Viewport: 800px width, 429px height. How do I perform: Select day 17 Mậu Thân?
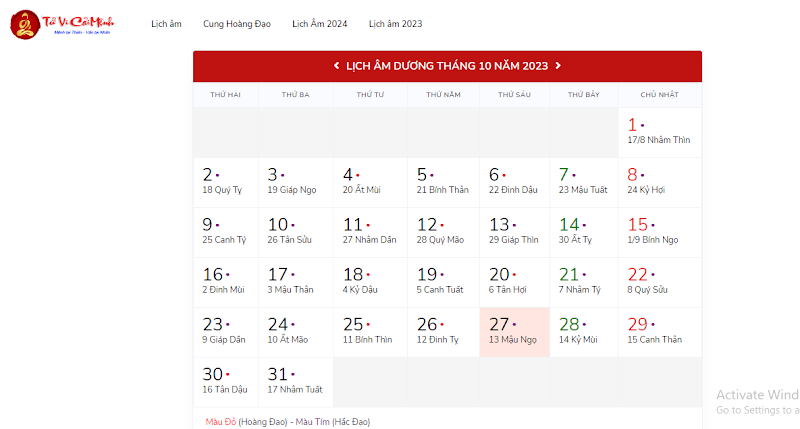tap(296, 282)
